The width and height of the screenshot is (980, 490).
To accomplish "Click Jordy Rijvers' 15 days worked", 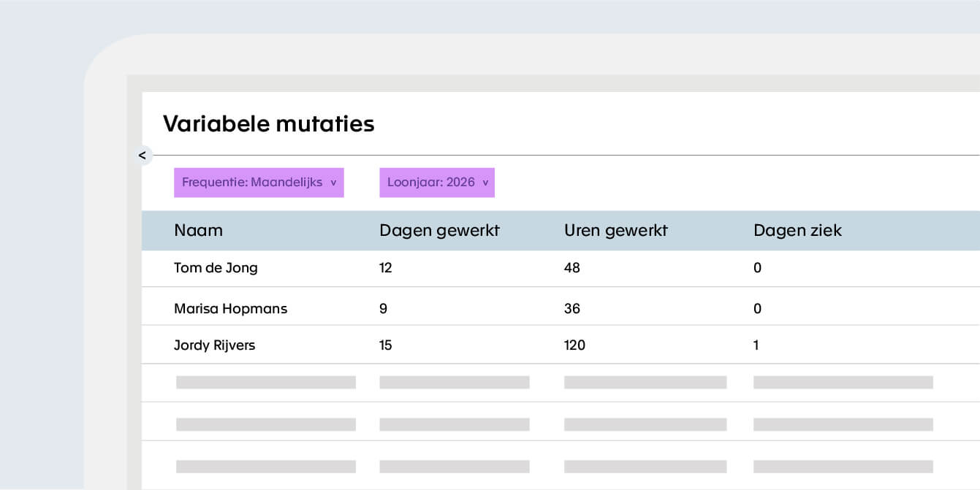I will [386, 345].
